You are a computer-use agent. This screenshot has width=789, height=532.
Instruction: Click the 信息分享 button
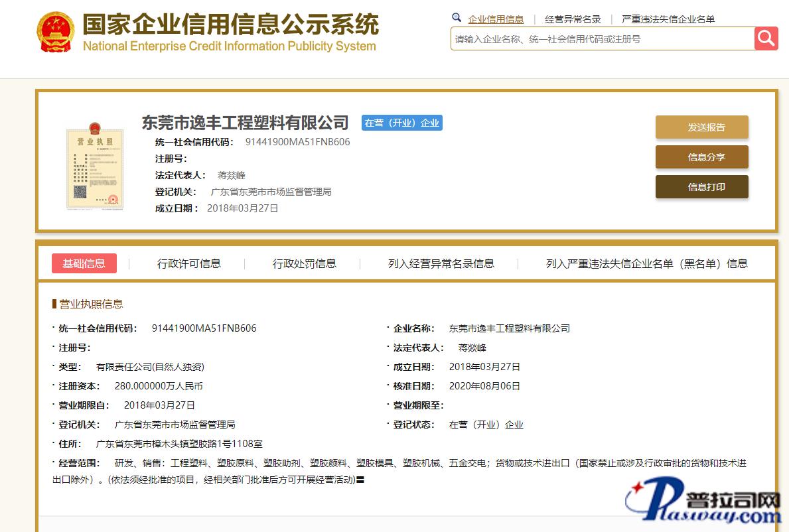701,157
